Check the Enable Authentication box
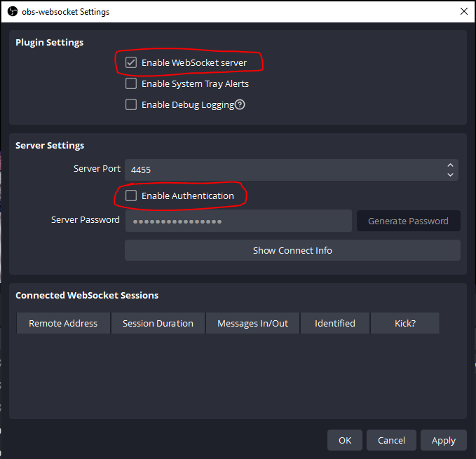The image size is (476, 459). pyautogui.click(x=131, y=196)
